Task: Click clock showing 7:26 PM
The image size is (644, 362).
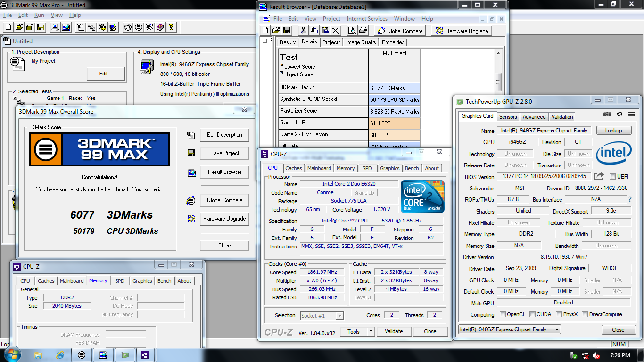Action: (619, 355)
